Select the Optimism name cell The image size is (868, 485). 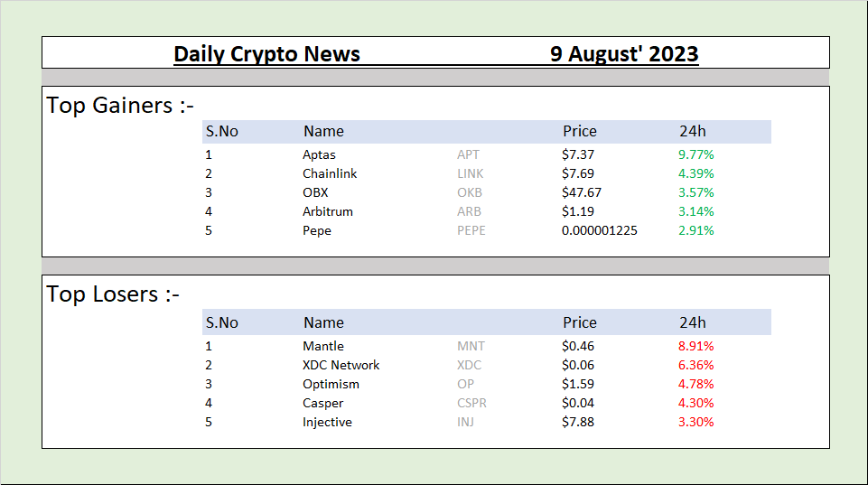click(331, 384)
